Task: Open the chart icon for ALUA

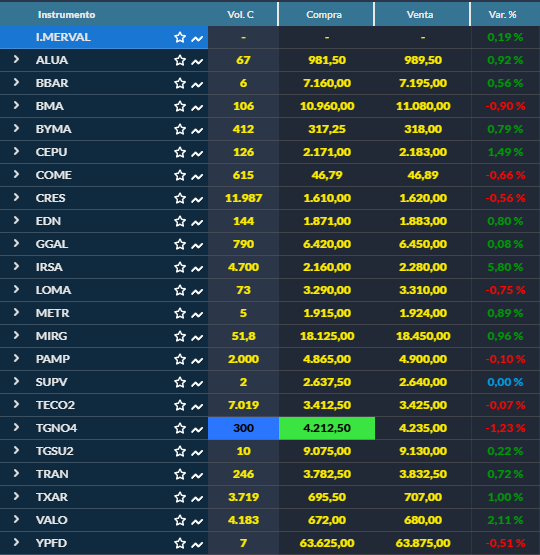Action: [x=197, y=61]
